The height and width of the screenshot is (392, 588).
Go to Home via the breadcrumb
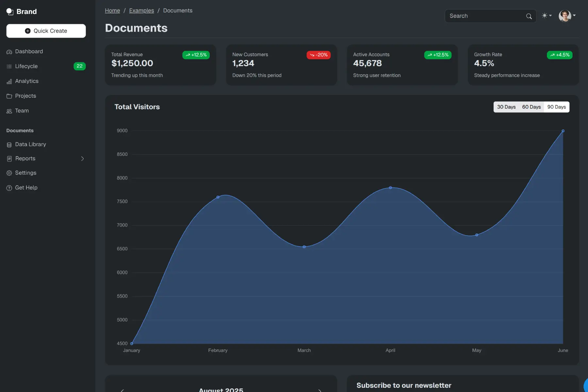(112, 10)
